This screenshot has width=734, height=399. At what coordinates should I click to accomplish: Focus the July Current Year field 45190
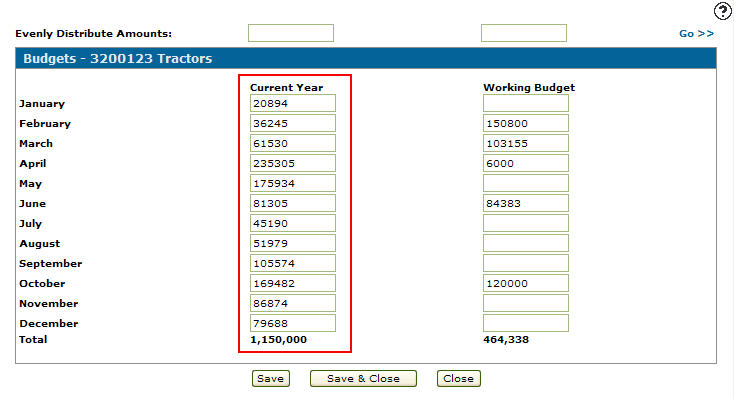pyautogui.click(x=293, y=223)
